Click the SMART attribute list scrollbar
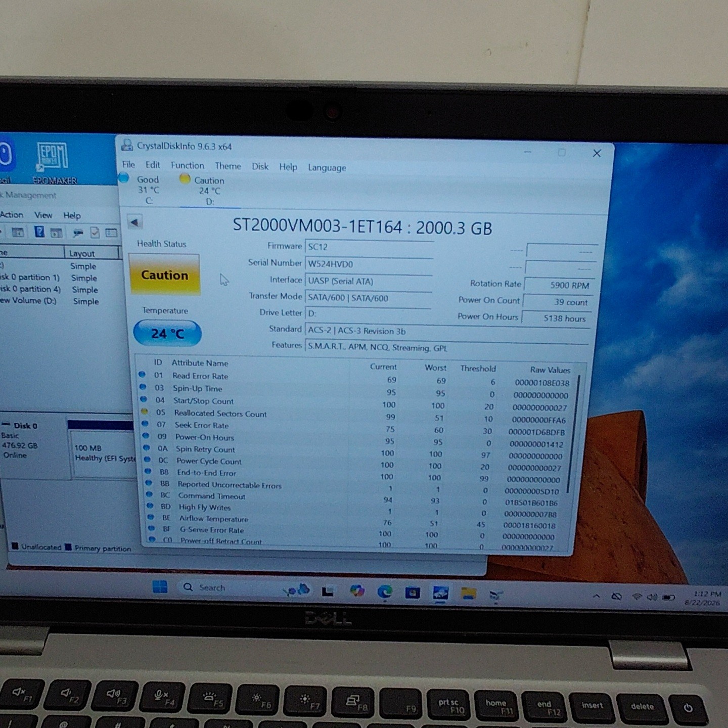 pos(573,434)
